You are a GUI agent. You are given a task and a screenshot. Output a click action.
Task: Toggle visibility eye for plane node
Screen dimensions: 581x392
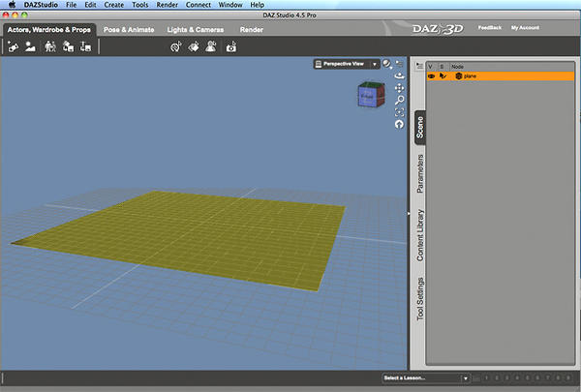(431, 75)
